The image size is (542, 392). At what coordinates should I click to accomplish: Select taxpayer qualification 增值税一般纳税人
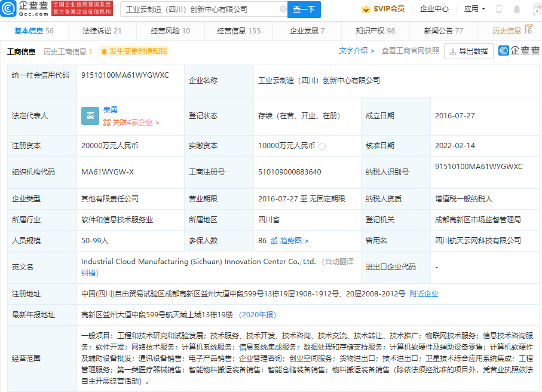(464, 199)
